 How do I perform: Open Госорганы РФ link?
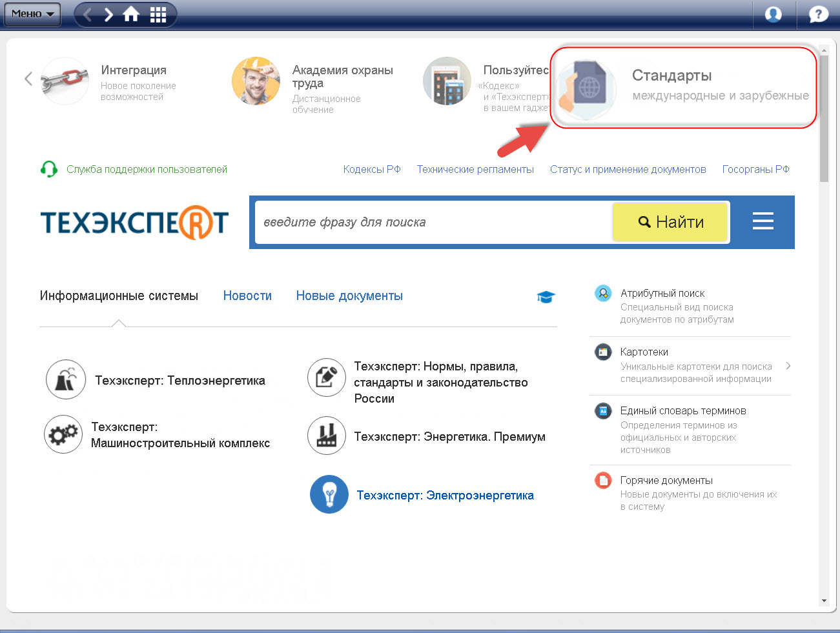[755, 169]
